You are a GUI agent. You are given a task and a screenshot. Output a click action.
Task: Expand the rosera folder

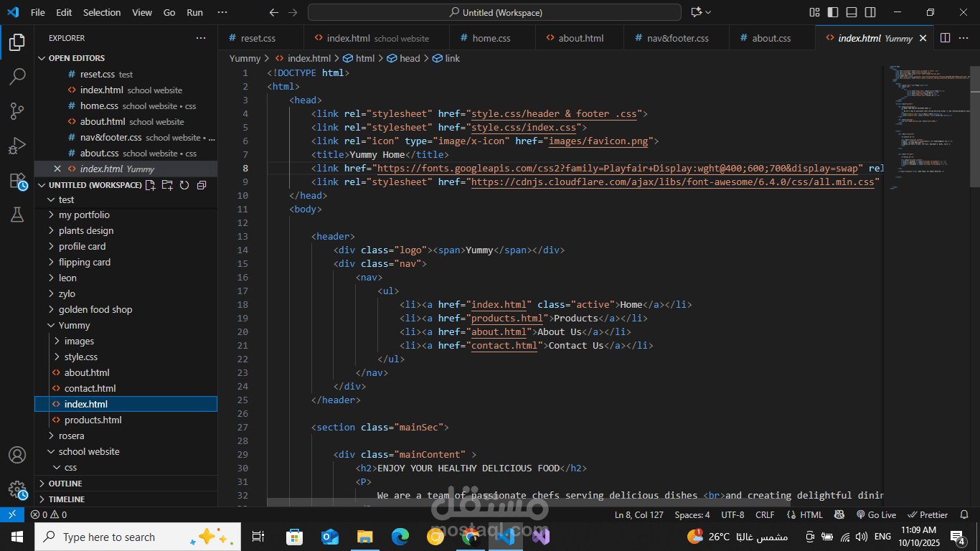72,435
